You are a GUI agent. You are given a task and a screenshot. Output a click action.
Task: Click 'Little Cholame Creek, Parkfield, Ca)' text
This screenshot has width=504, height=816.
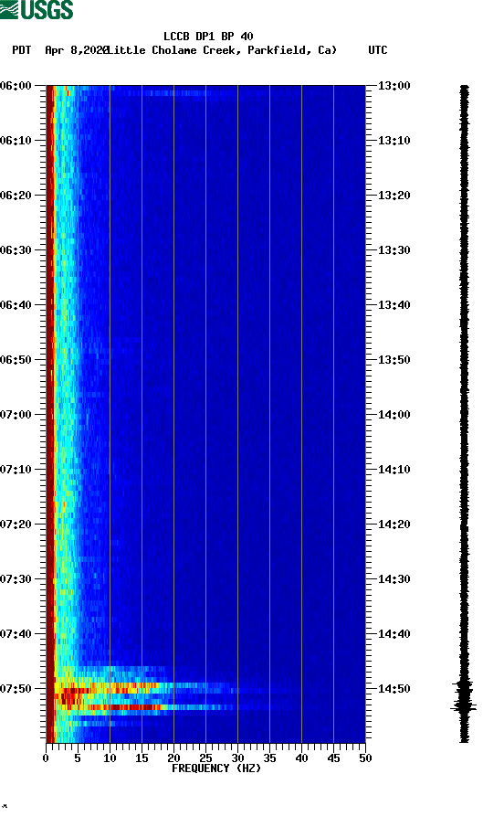(222, 50)
